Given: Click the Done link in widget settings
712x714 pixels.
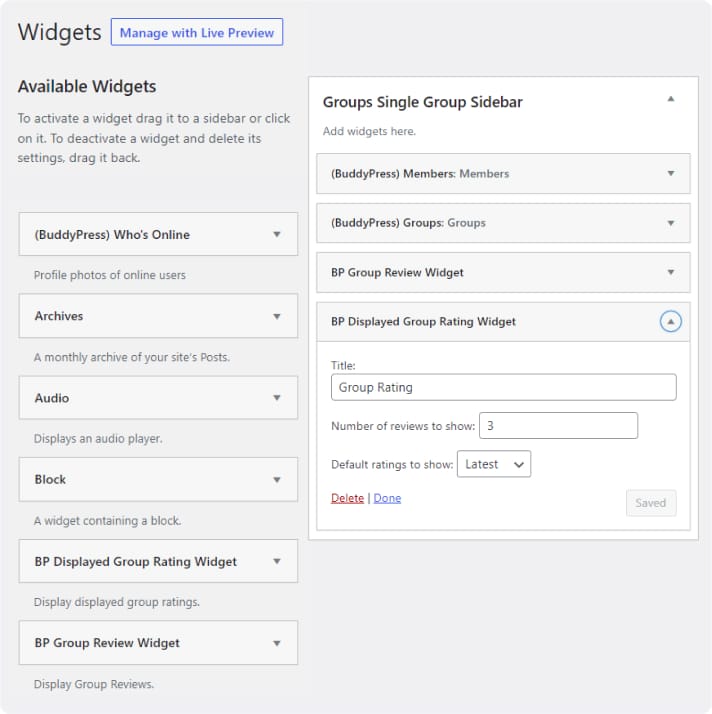Looking at the screenshot, I should [387, 498].
